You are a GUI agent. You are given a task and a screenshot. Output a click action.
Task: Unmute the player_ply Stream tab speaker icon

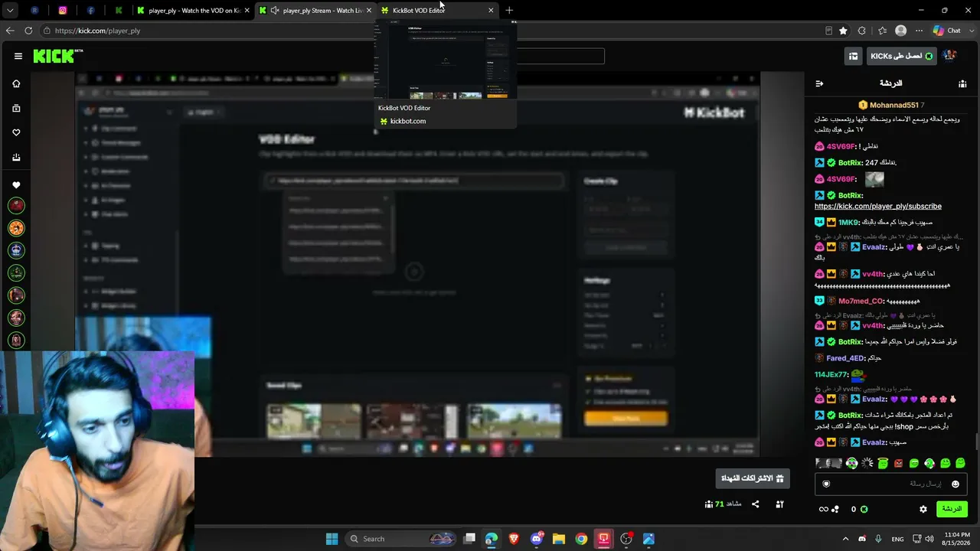pos(275,11)
